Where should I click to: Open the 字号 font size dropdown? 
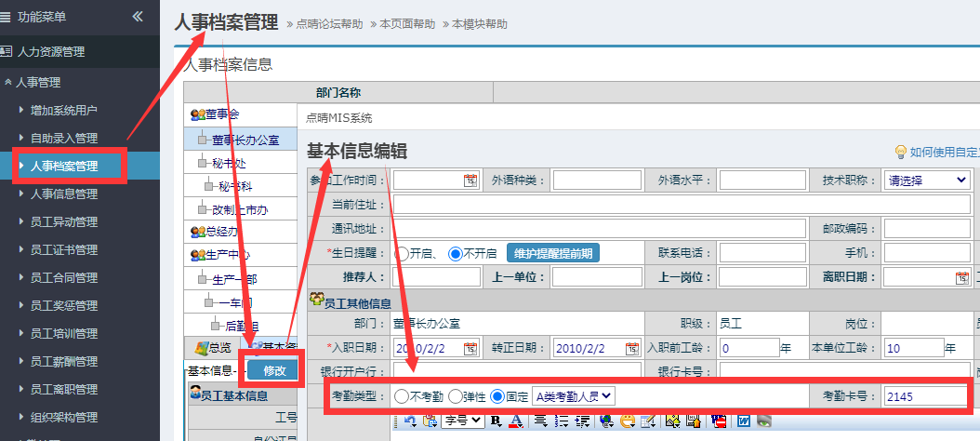(x=462, y=421)
